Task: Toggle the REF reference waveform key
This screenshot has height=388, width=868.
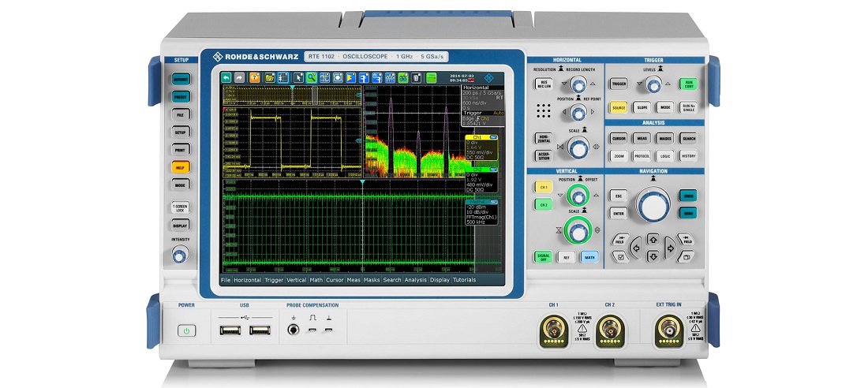Action: pos(567,257)
